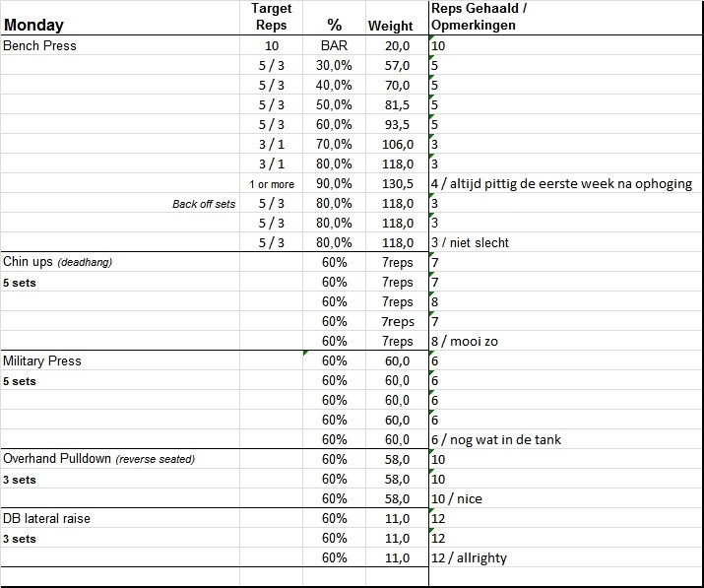Select the Weight column header cell
The height and width of the screenshot is (588, 704).
point(390,26)
